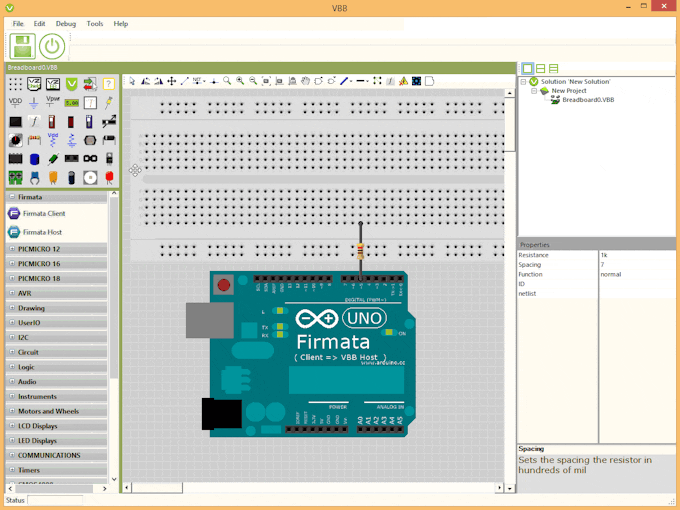This screenshot has height=510, width=680.
Task: Select the pointer arrow tool
Action: click(132, 81)
